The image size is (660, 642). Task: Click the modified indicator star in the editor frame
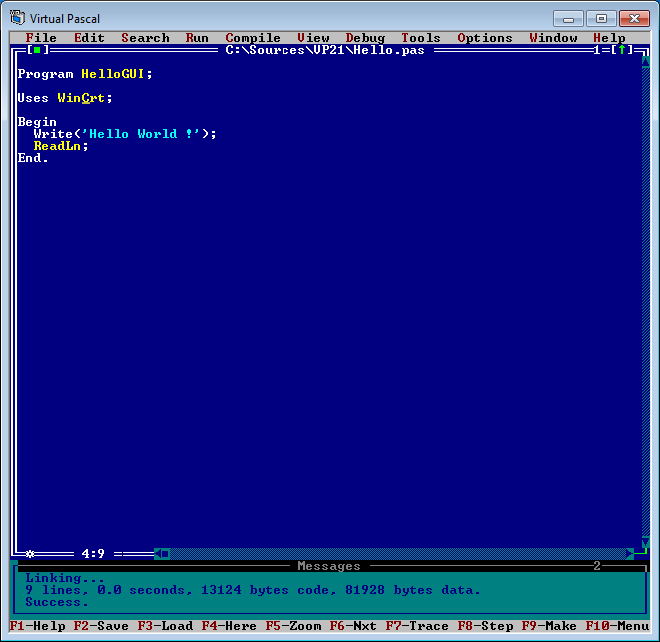[x=30, y=553]
